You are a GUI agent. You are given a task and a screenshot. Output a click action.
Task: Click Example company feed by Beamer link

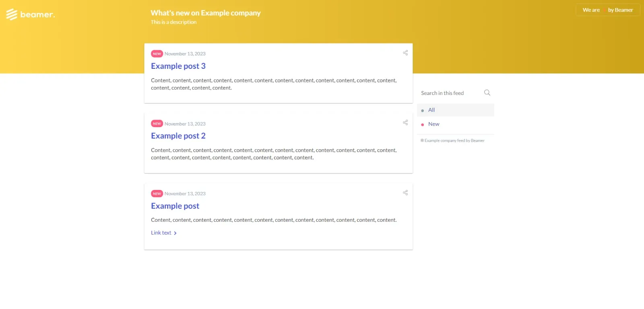pyautogui.click(x=452, y=140)
